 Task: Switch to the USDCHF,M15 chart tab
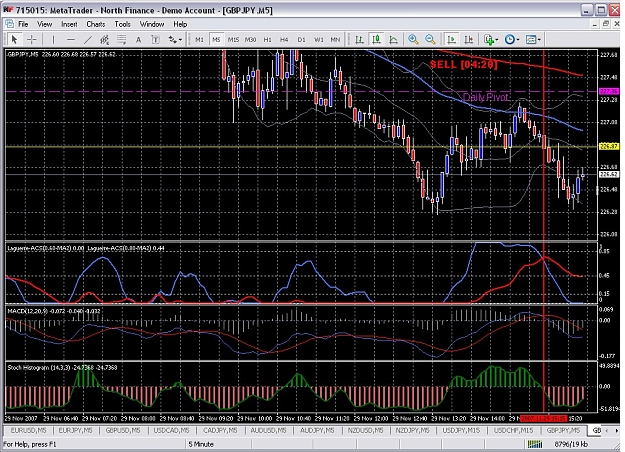click(513, 430)
